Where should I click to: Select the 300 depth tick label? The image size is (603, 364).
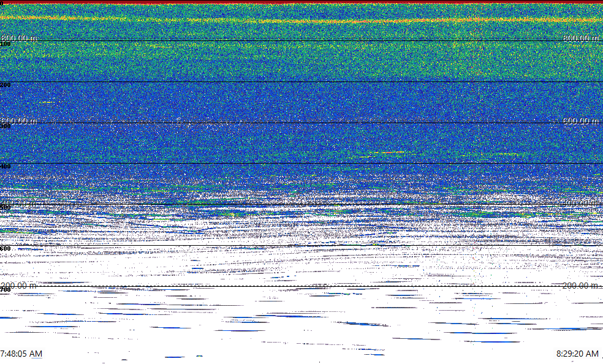click(x=6, y=126)
